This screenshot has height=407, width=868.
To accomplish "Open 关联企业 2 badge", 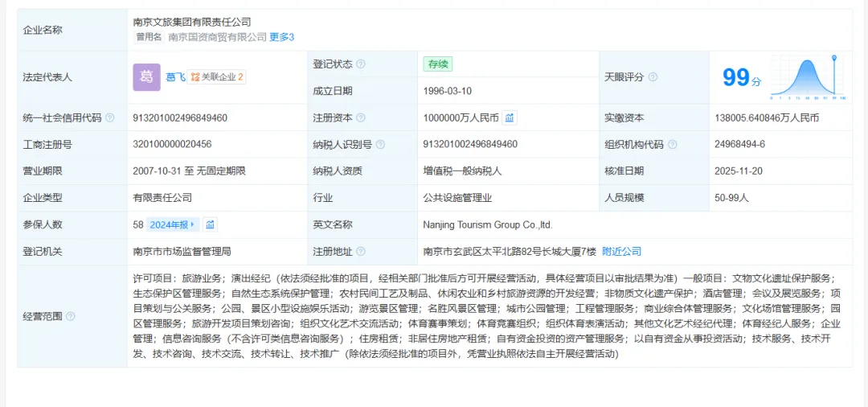I will point(216,77).
